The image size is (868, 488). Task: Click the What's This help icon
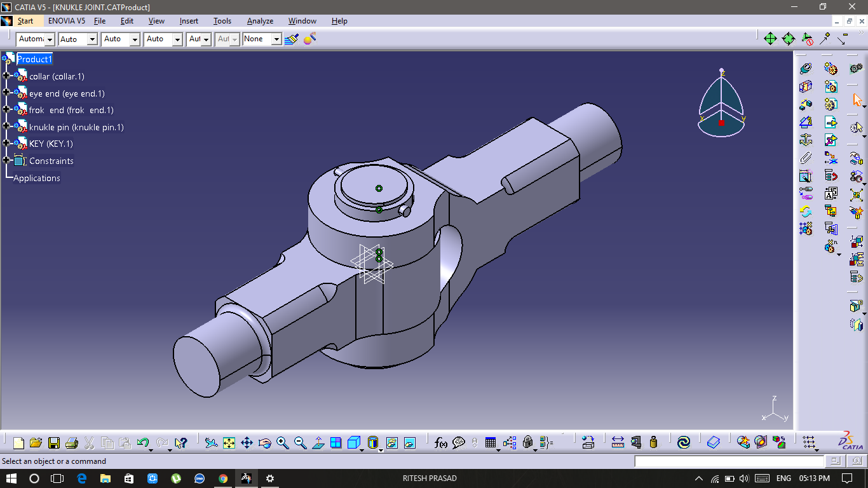[x=180, y=443]
